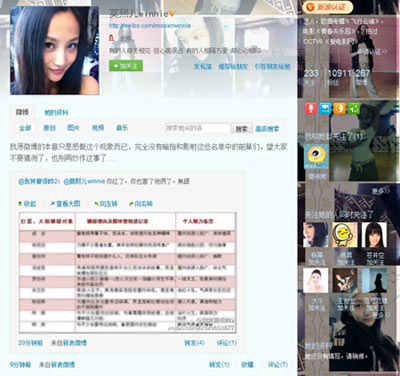Rotate the image left with 向左转
This screenshot has height=376, width=400.
tap(106, 204)
